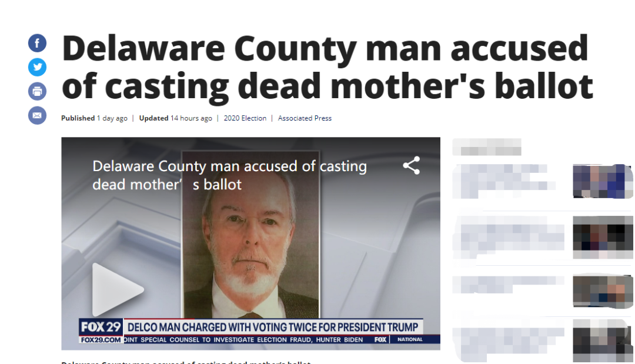The width and height of the screenshot is (635, 364).
Task: Click the main article headline
Action: pyautogui.click(x=327, y=67)
